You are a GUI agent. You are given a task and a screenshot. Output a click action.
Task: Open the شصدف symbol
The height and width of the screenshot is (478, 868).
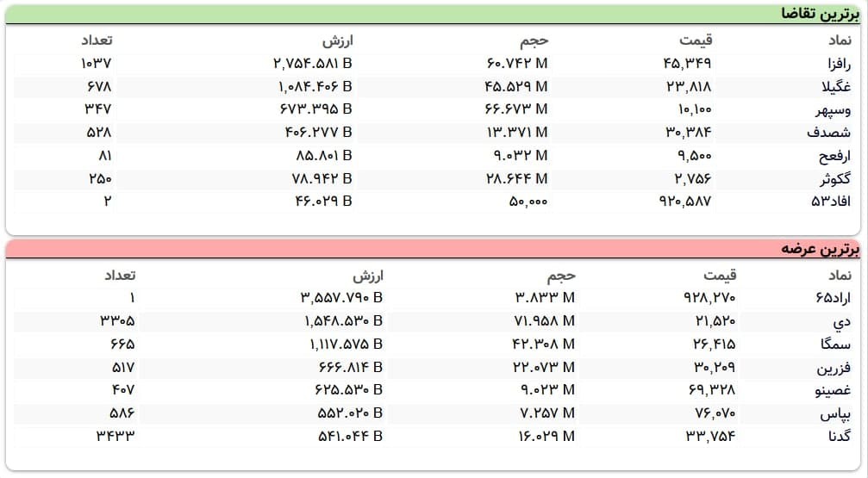831,133
